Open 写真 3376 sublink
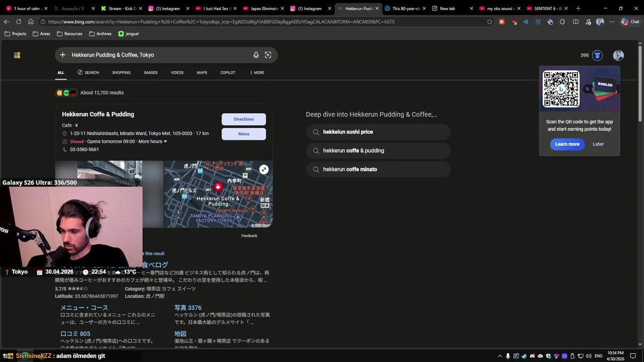644x362 pixels. [x=188, y=308]
